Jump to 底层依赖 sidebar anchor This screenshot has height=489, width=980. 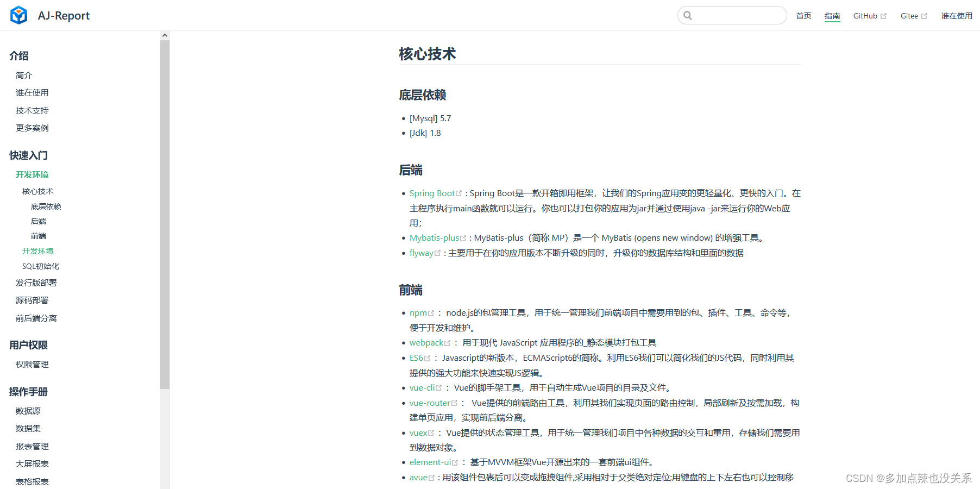click(46, 206)
